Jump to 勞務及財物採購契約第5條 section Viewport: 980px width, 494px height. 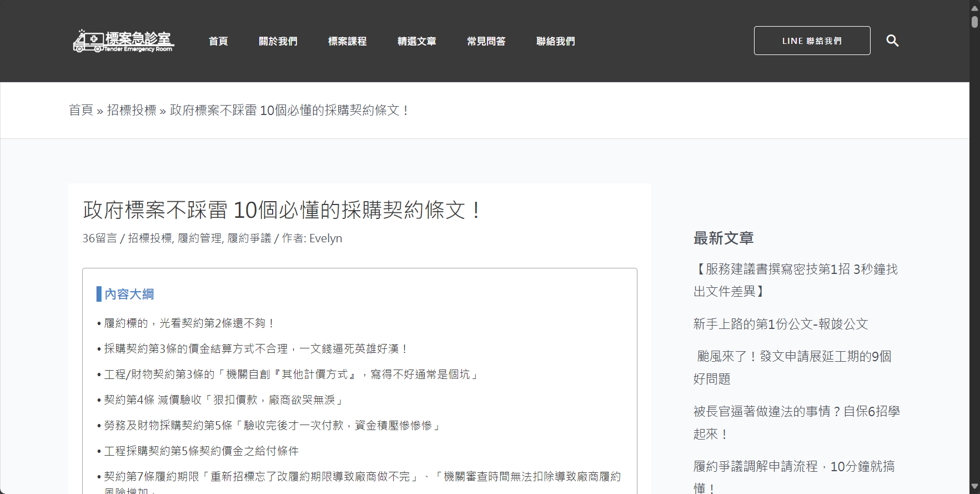tap(273, 426)
